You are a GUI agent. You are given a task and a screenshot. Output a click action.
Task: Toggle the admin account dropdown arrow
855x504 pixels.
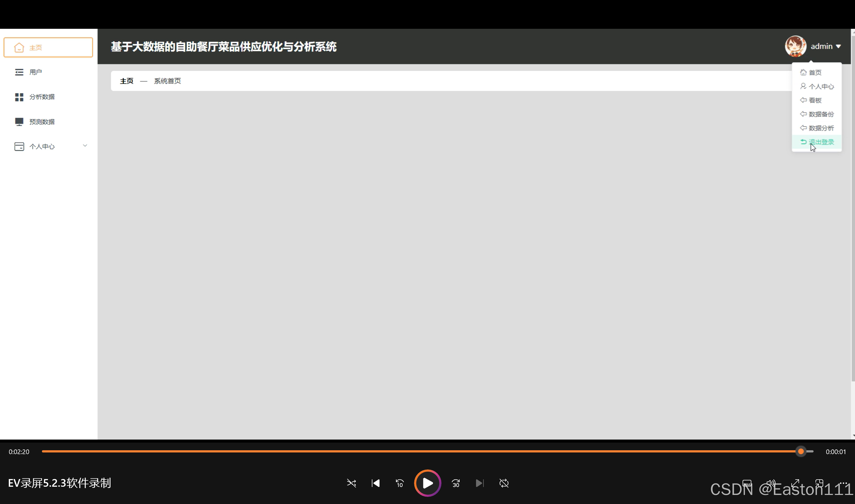(838, 47)
